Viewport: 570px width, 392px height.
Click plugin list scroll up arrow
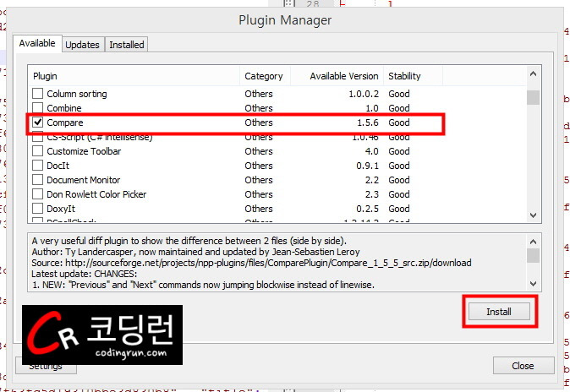534,74
